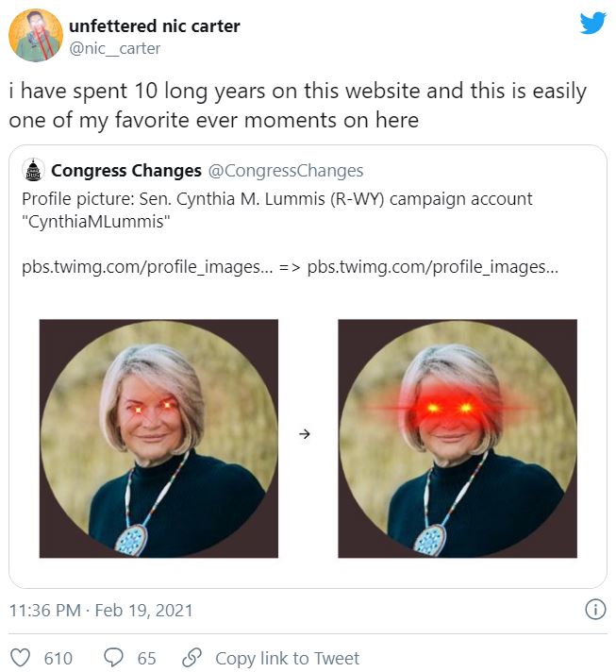Open nic carter's profile avatar
Viewport: 616px width, 672px height.
click(35, 36)
